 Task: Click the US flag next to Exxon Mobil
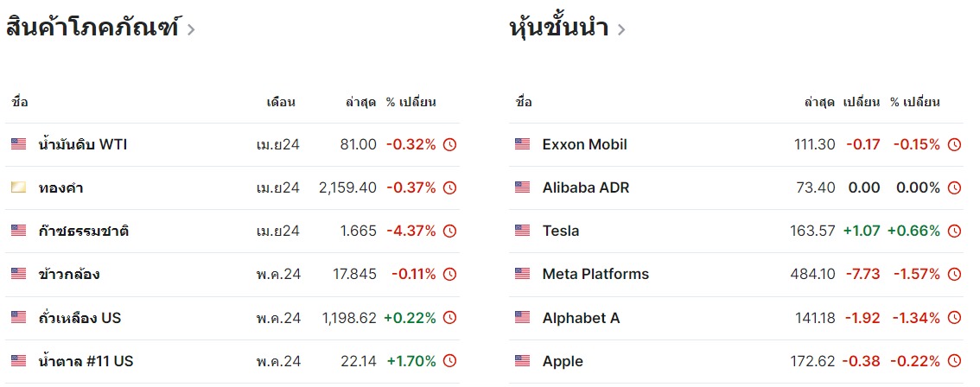(x=523, y=144)
